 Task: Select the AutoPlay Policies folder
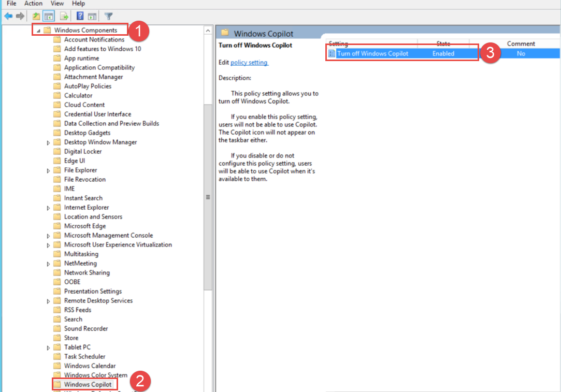pos(88,86)
